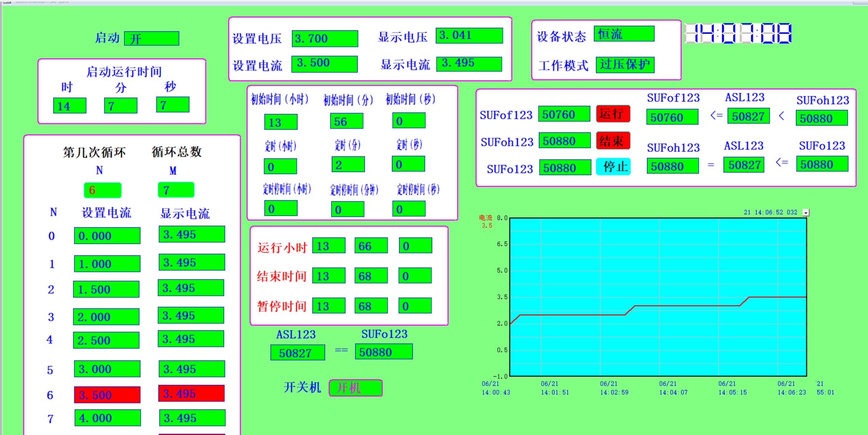Click the current cycle N value 6
This screenshot has height=435, width=868.
tap(103, 190)
